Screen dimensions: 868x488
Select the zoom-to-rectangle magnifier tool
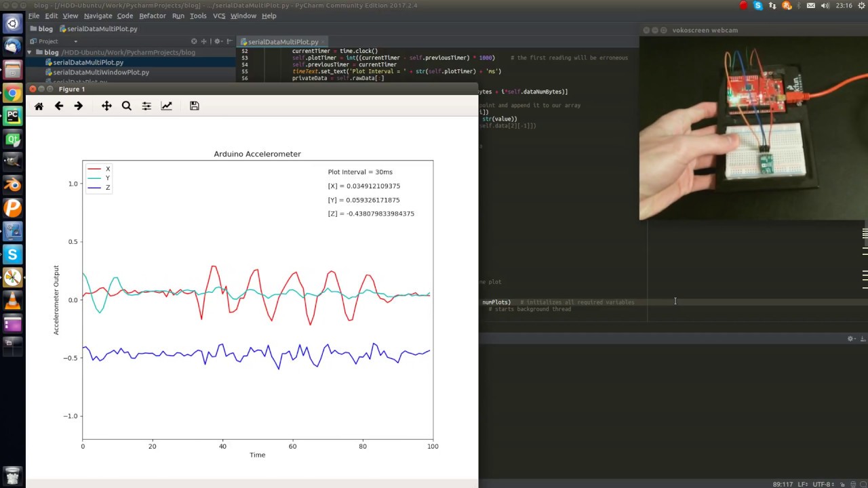(126, 106)
